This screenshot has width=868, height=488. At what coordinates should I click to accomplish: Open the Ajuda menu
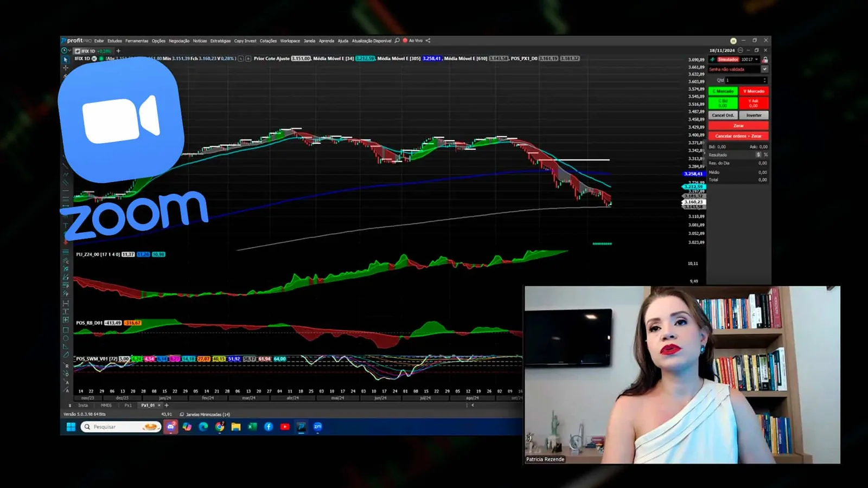pos(343,41)
